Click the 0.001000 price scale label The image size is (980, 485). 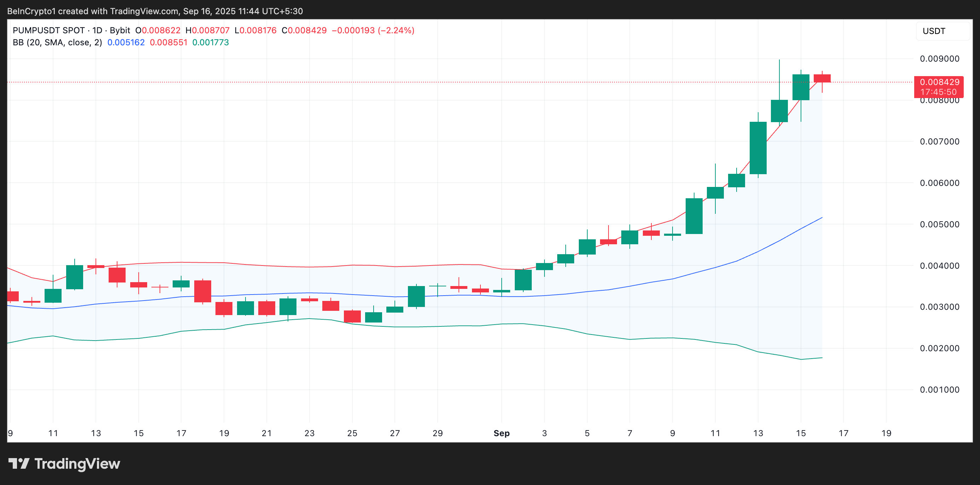939,389
